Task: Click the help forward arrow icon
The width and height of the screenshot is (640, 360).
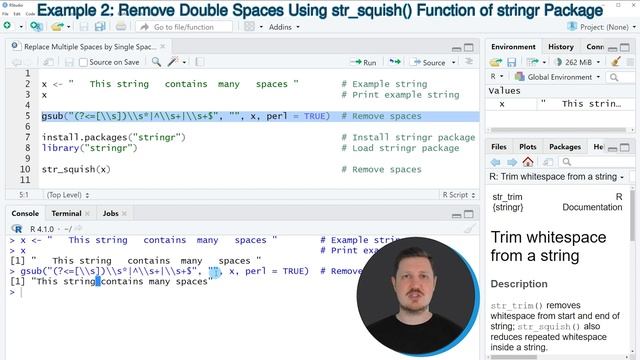Action: pos(512,162)
